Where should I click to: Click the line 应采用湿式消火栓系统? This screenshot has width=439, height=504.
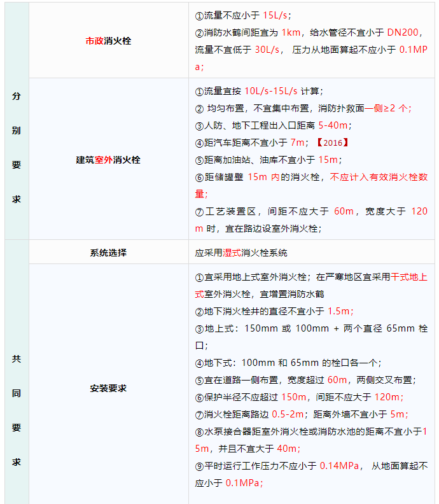click(x=241, y=253)
